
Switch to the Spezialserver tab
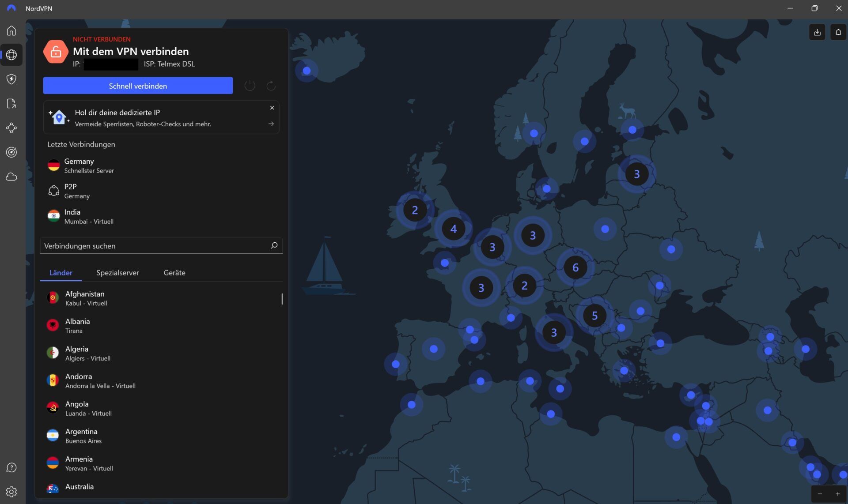pyautogui.click(x=117, y=273)
